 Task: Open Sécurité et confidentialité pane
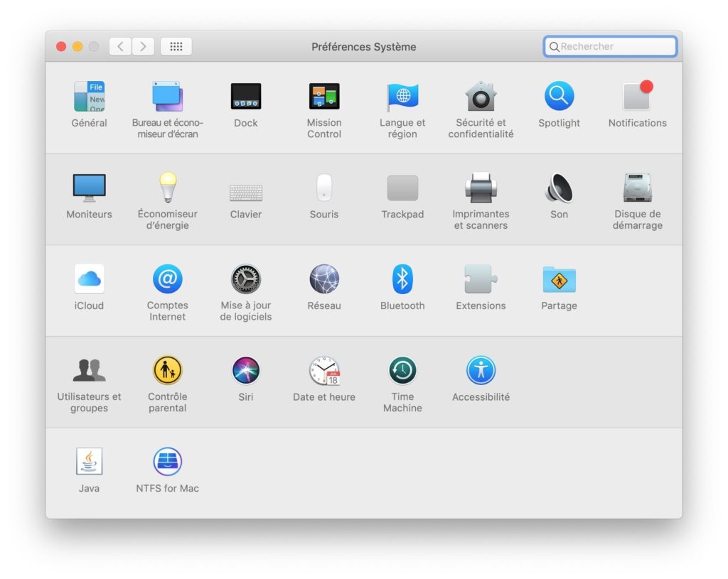(481, 97)
